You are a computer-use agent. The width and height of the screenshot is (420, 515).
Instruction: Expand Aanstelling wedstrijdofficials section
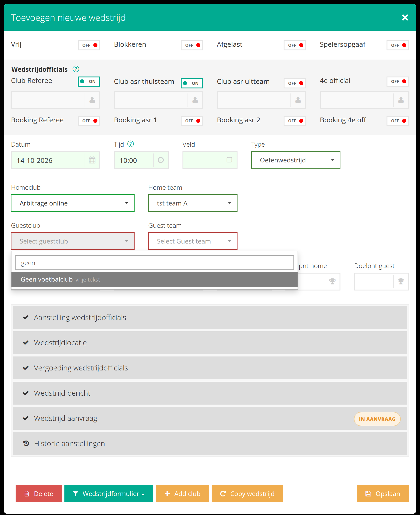pyautogui.click(x=210, y=318)
